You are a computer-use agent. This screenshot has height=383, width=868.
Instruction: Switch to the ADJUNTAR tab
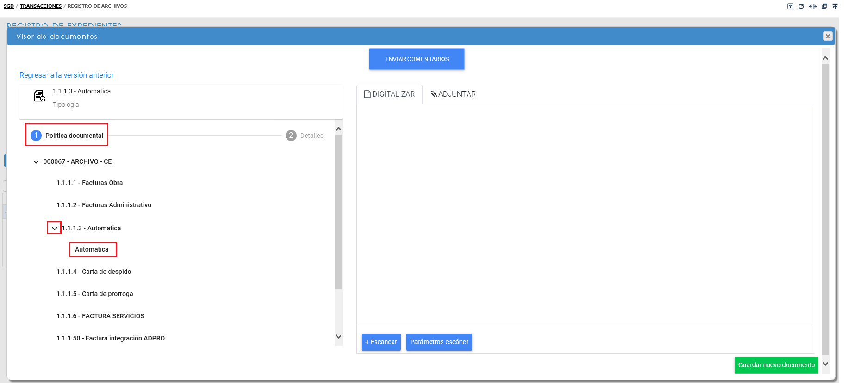tap(453, 94)
